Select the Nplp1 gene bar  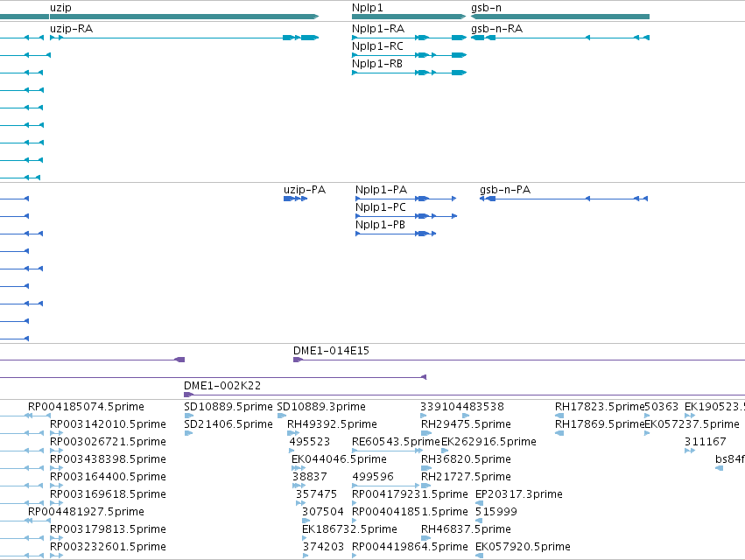point(409,17)
